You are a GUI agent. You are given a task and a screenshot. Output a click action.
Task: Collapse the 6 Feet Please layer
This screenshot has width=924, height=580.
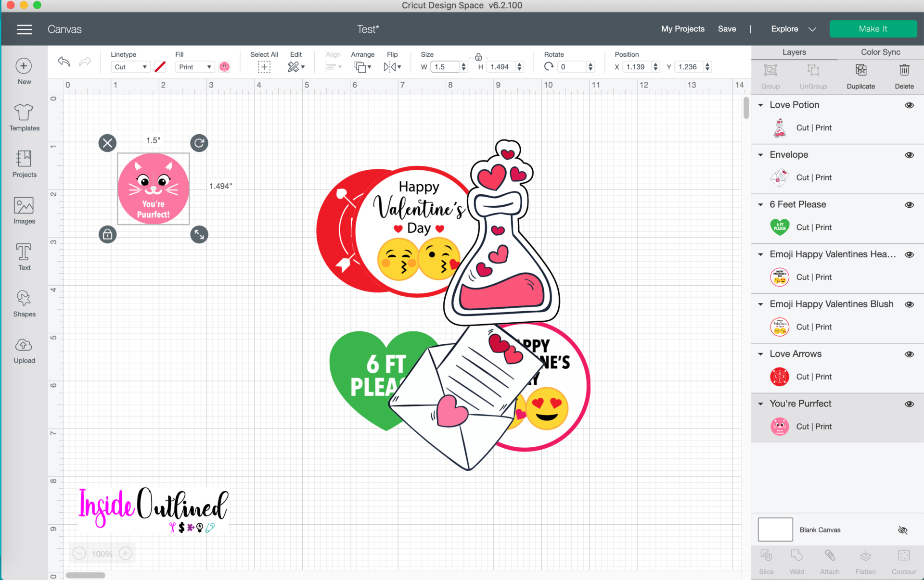pos(761,204)
